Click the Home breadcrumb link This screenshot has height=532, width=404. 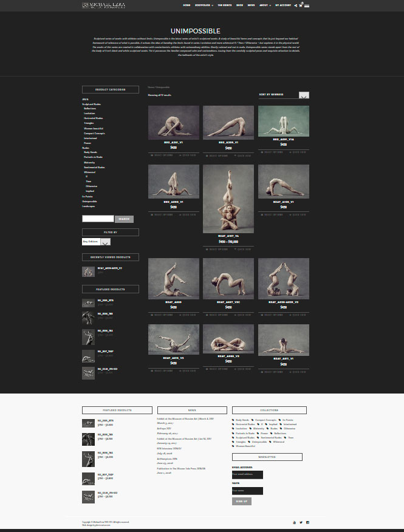click(151, 87)
